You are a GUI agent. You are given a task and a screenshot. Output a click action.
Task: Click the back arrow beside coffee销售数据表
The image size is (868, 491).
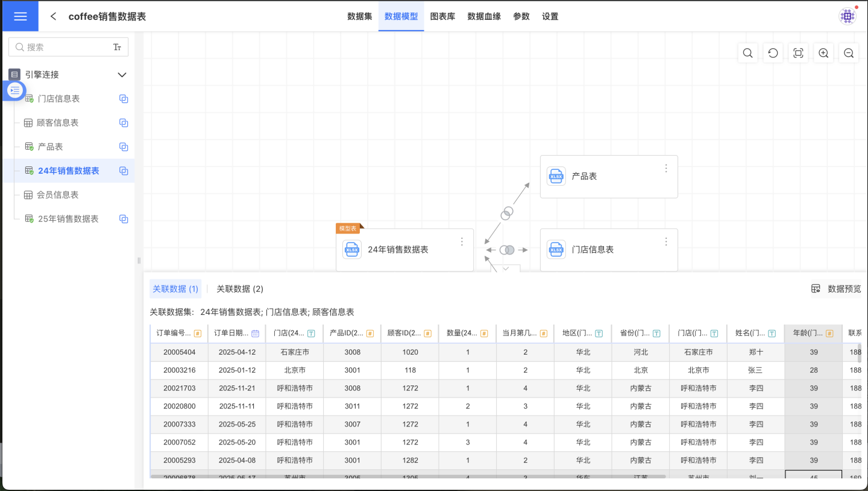point(54,16)
